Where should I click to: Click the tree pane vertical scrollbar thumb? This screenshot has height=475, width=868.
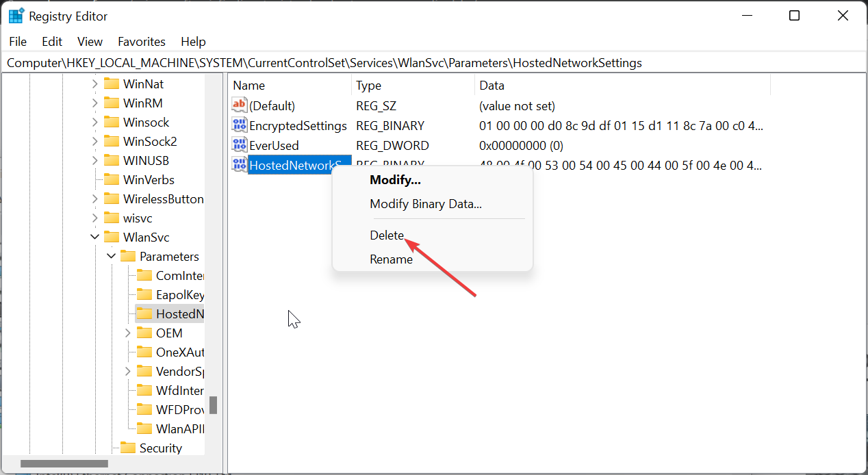(214, 405)
